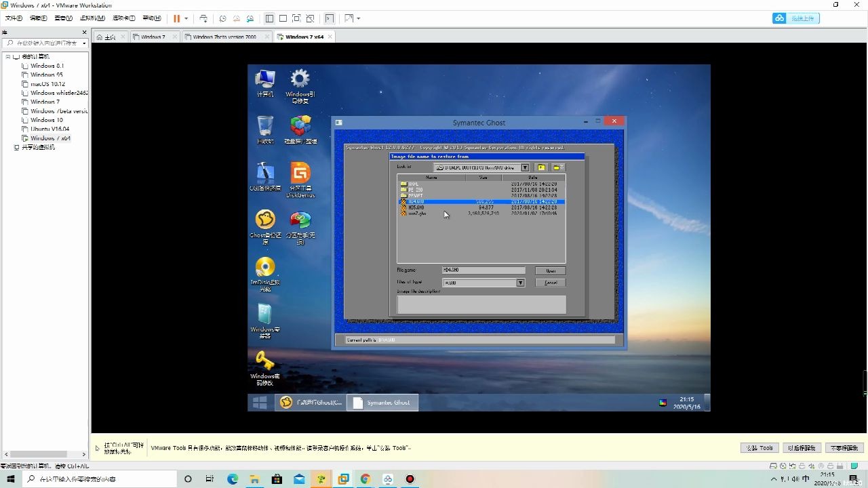The width and height of the screenshot is (868, 488).
Task: Click the Cancel button in Ghost dialog
Action: click(x=551, y=283)
